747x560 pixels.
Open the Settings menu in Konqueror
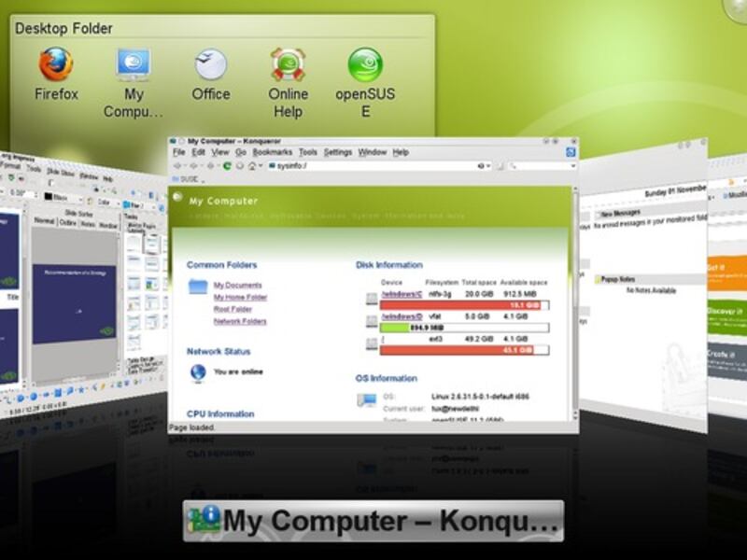tap(337, 152)
